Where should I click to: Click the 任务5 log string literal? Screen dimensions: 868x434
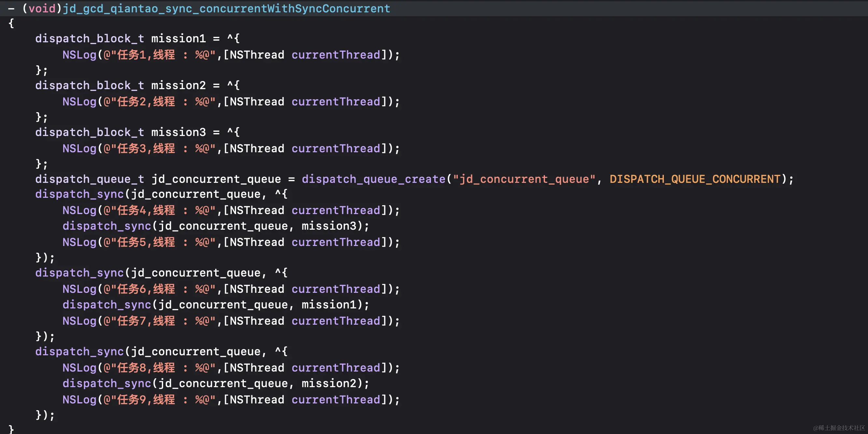point(159,242)
